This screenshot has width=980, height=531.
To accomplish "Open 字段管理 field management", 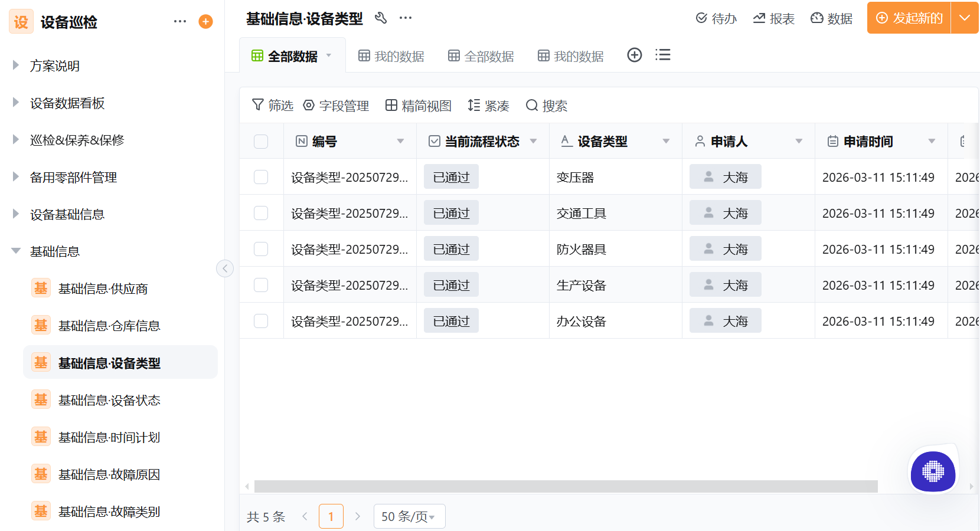I will pyautogui.click(x=336, y=105).
